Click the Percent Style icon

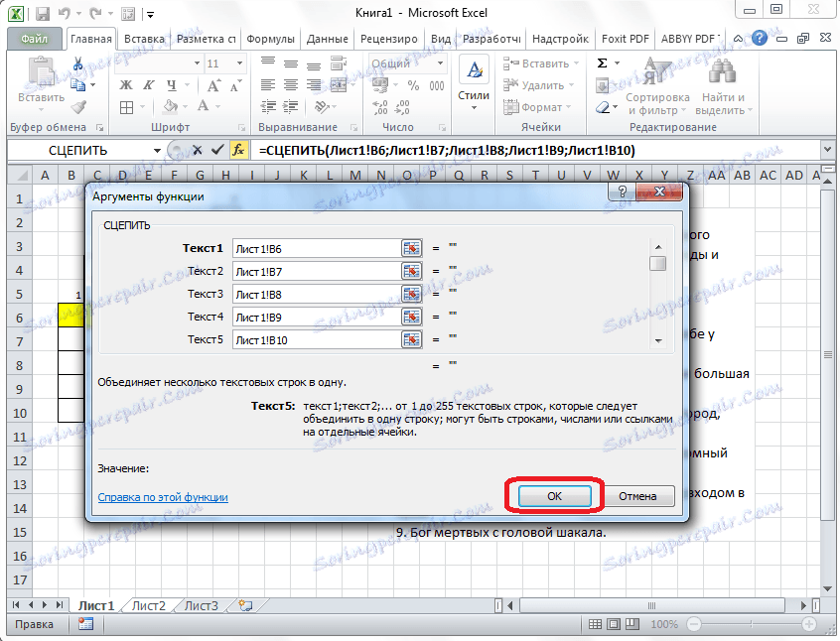pos(413,85)
